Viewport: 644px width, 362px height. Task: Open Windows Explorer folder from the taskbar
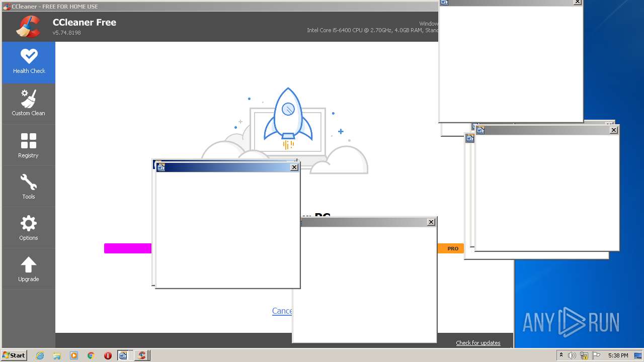click(57, 355)
